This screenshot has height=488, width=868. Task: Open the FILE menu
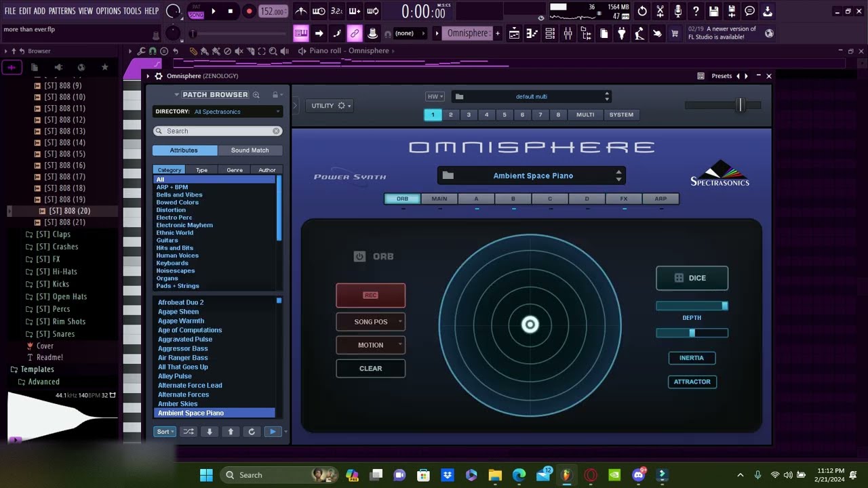(10, 11)
